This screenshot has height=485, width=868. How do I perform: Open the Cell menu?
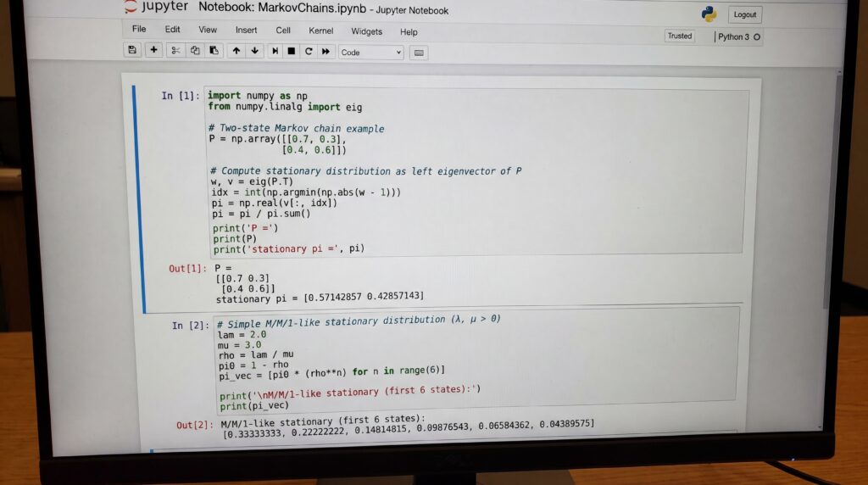pyautogui.click(x=283, y=31)
